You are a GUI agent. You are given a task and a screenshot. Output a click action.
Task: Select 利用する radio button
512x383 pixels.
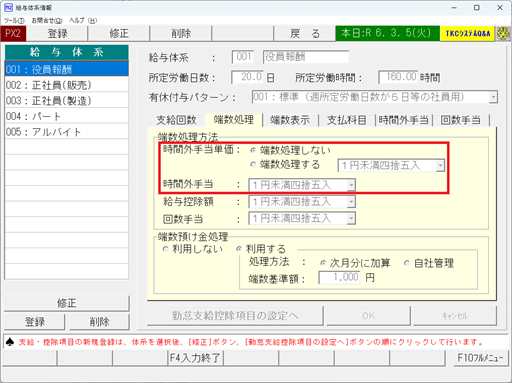point(239,249)
